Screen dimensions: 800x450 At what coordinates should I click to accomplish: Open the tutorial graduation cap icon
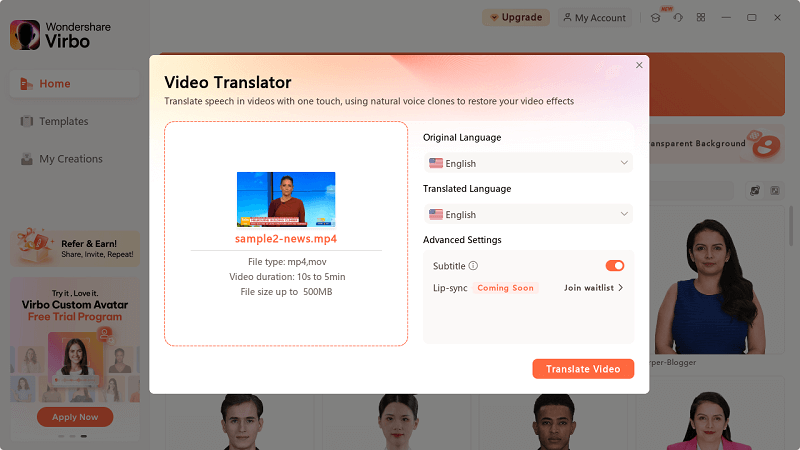coord(656,18)
